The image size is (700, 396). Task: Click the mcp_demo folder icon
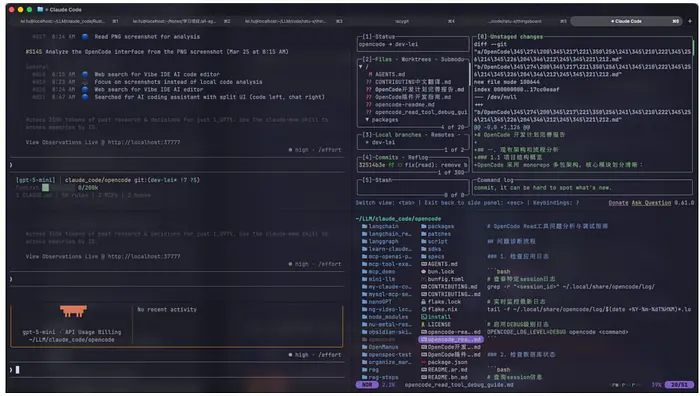coord(364,271)
